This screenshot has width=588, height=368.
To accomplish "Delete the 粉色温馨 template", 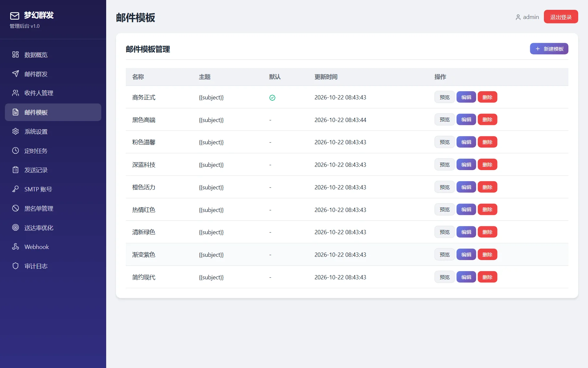I will coord(487,142).
